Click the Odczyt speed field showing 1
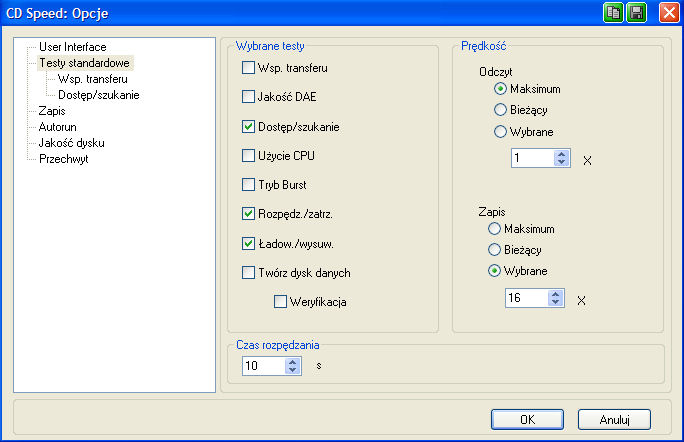Viewport: 684px width, 442px height. coord(533,158)
